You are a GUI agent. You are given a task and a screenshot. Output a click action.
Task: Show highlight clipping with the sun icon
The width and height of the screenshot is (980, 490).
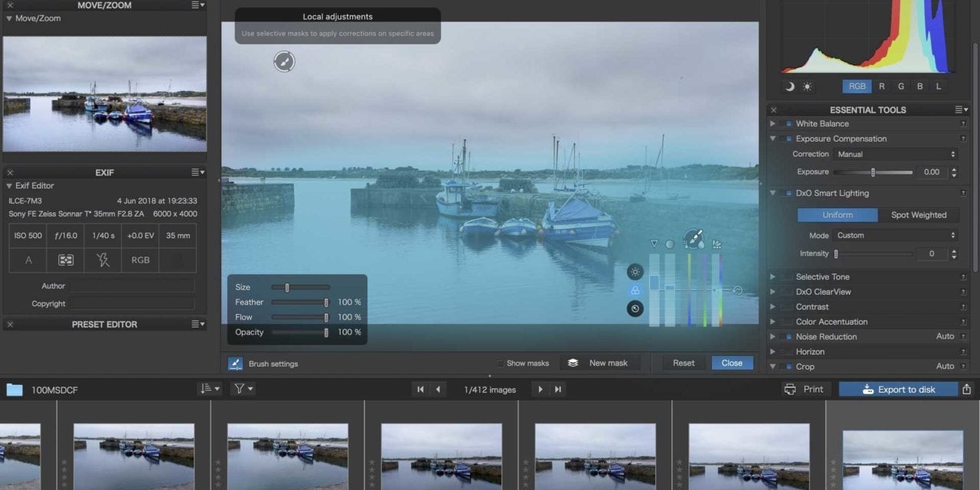coord(807,87)
